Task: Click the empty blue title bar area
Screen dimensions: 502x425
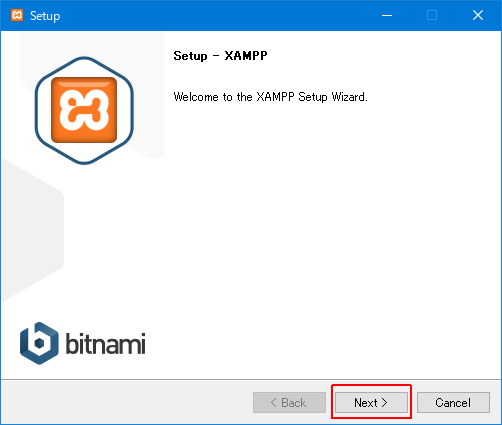Action: [x=217, y=15]
